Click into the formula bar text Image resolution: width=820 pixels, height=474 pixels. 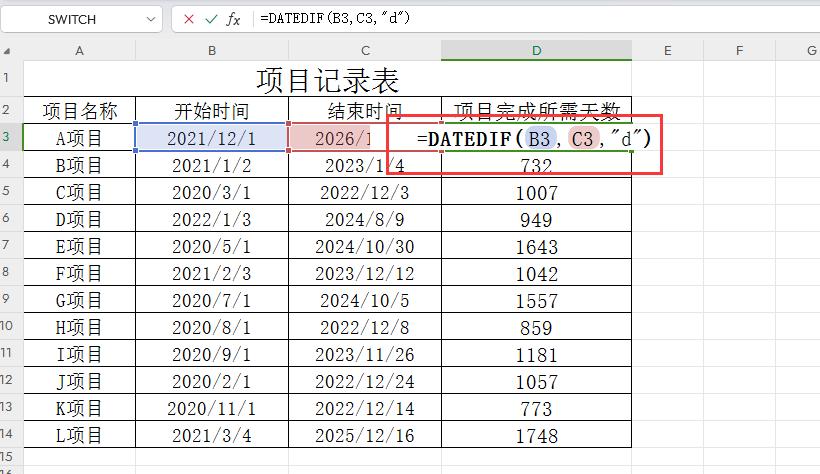point(335,18)
